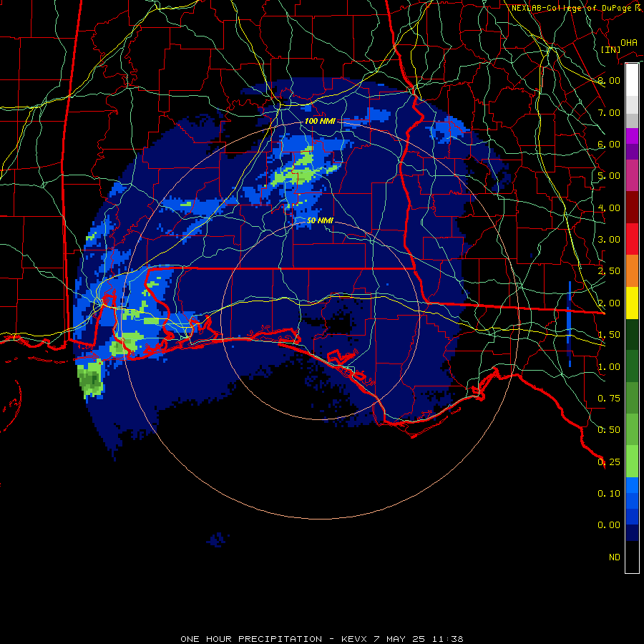This screenshot has height=644, width=644.
Task: Select the 4.00 legend label
Action: point(609,208)
